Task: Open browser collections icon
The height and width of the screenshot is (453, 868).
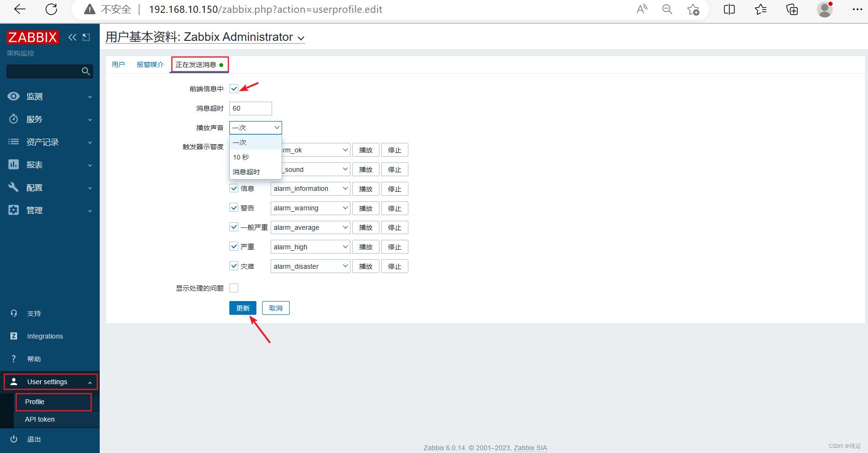Action: (792, 9)
